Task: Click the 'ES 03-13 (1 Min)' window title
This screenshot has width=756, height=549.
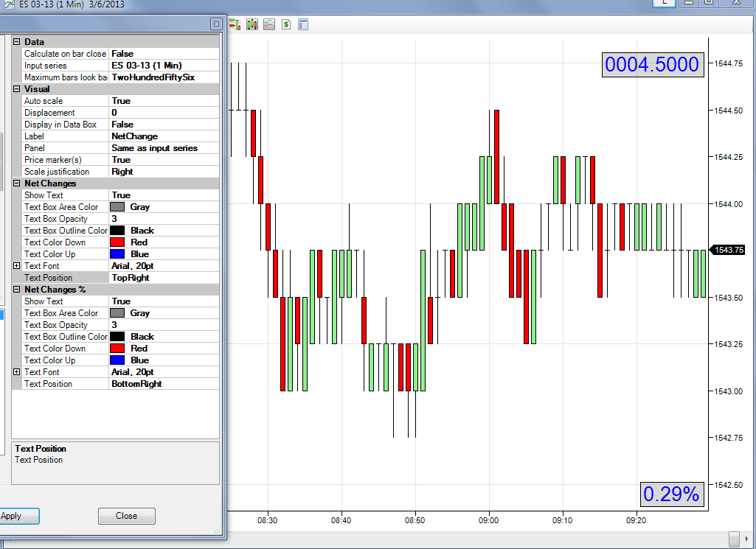Action: pos(52,5)
